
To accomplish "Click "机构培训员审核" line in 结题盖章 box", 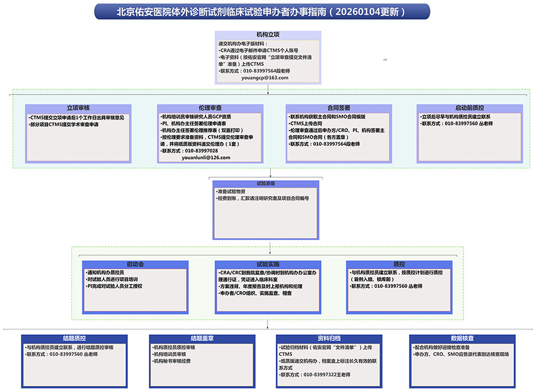I will (169, 355).
